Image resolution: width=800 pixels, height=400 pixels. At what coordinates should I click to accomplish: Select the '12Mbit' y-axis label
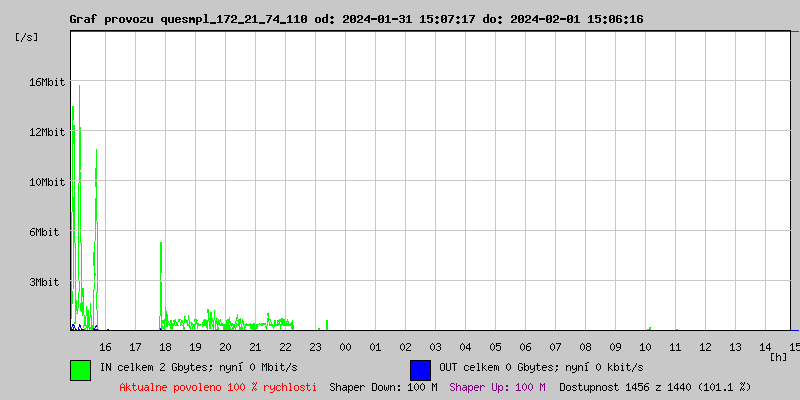(47, 132)
